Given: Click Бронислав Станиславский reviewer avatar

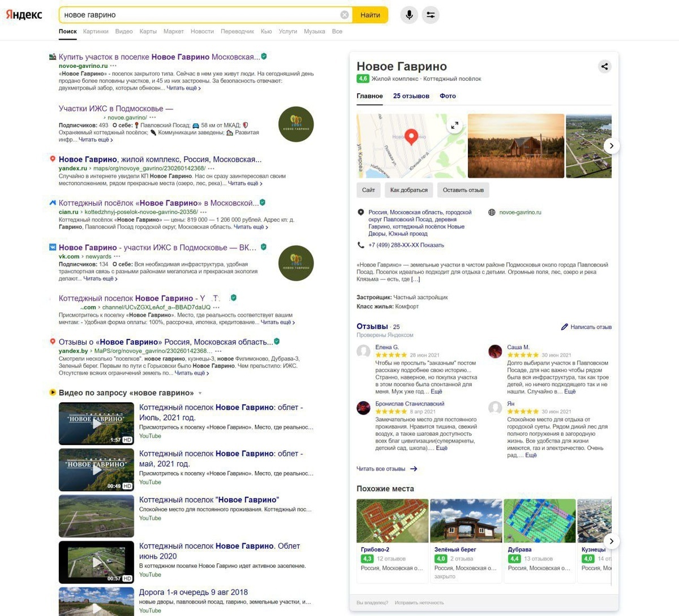Looking at the screenshot, I should pos(363,408).
